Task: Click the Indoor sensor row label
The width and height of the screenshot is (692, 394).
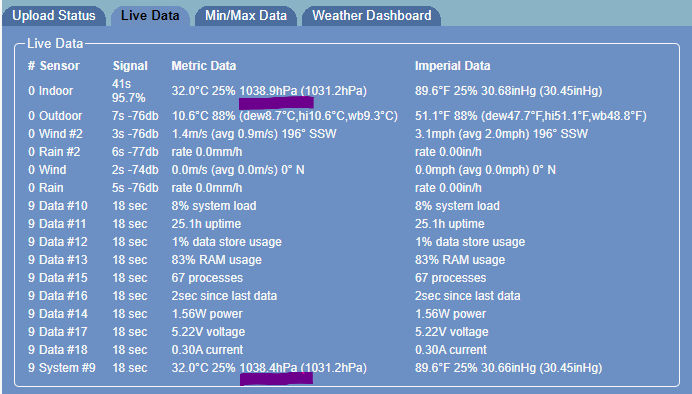Action: tap(51, 91)
